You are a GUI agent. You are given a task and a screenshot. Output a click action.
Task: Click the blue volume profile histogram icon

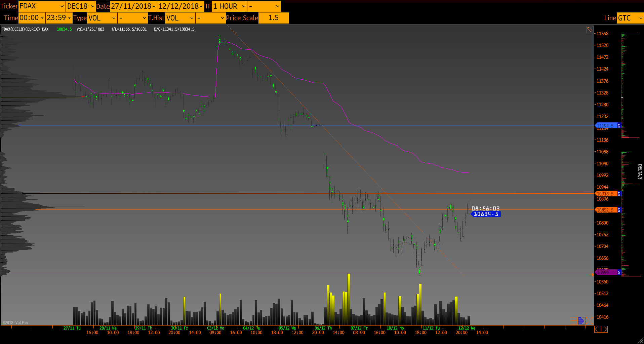[x=581, y=321]
